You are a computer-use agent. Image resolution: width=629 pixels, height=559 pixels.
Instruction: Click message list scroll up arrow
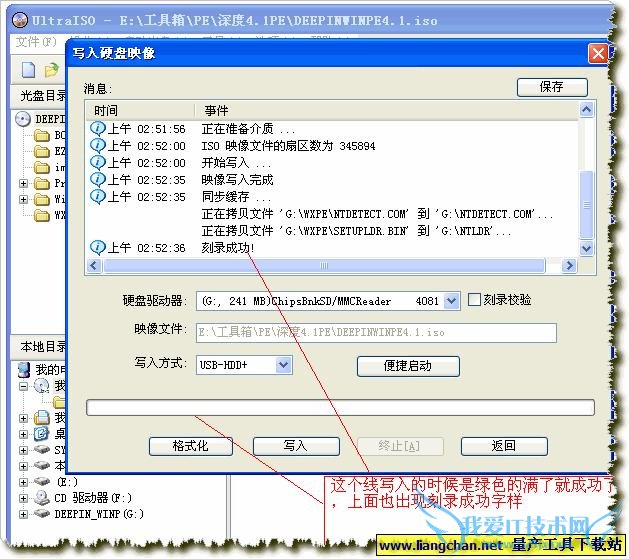point(586,110)
